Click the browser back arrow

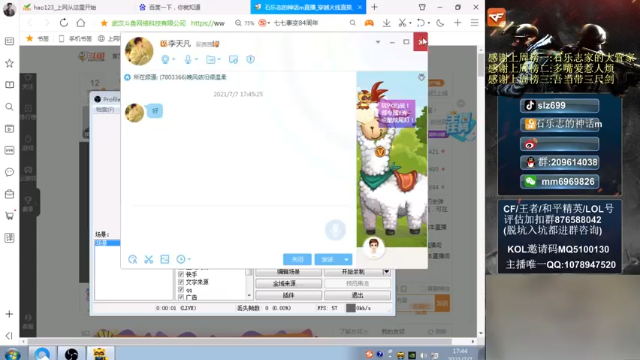[30, 23]
